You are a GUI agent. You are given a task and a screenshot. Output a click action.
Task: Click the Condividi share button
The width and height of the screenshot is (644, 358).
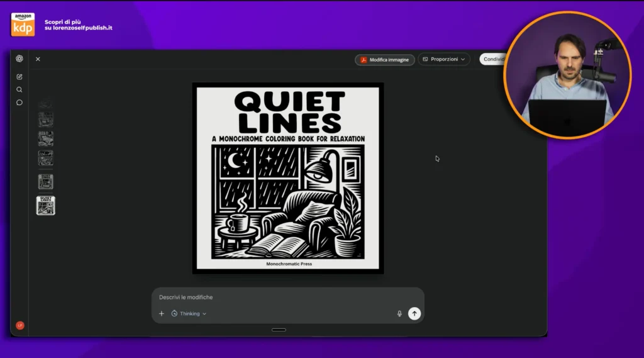coord(493,59)
